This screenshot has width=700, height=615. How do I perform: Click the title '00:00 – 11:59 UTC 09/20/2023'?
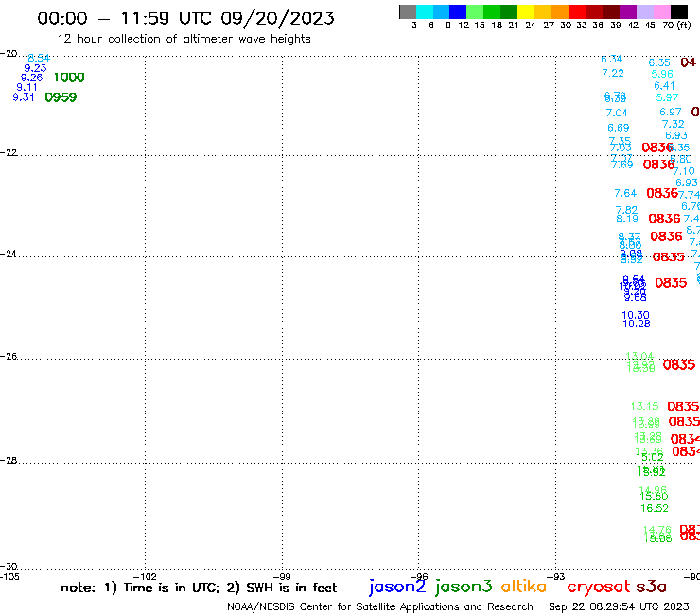pyautogui.click(x=185, y=18)
